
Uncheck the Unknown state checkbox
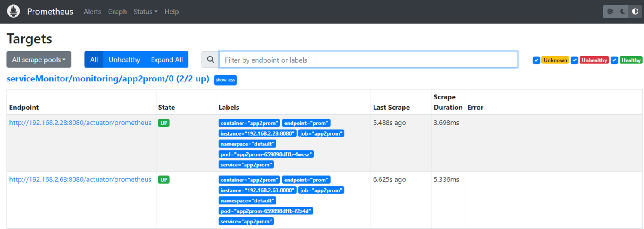pos(536,60)
